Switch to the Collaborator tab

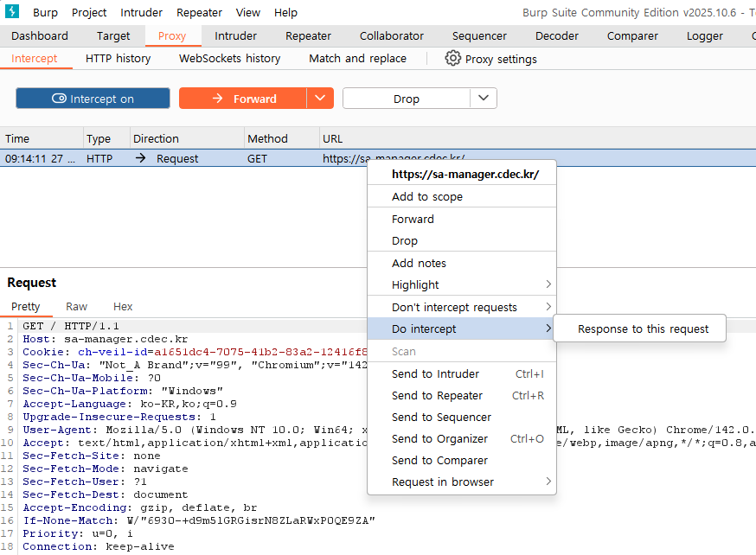pos(392,36)
